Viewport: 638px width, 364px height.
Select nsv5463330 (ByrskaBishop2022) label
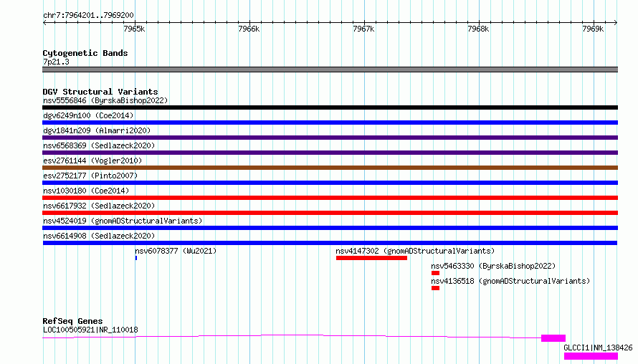[x=494, y=266]
